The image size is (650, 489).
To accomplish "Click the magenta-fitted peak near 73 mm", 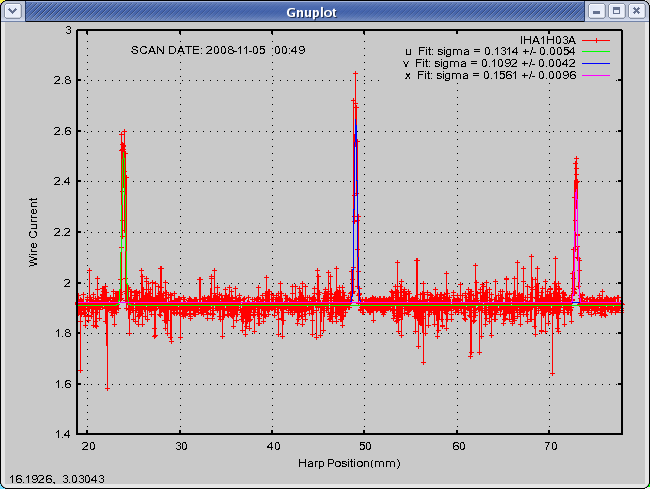I will tap(576, 230).
